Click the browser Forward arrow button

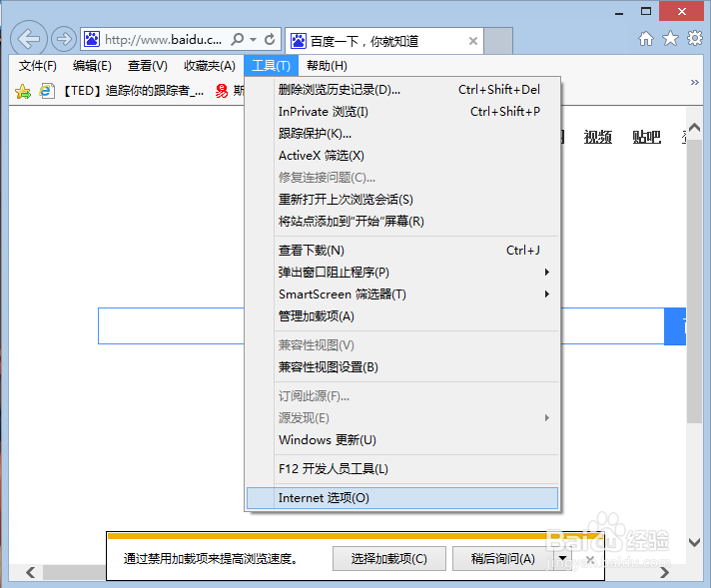(64, 39)
